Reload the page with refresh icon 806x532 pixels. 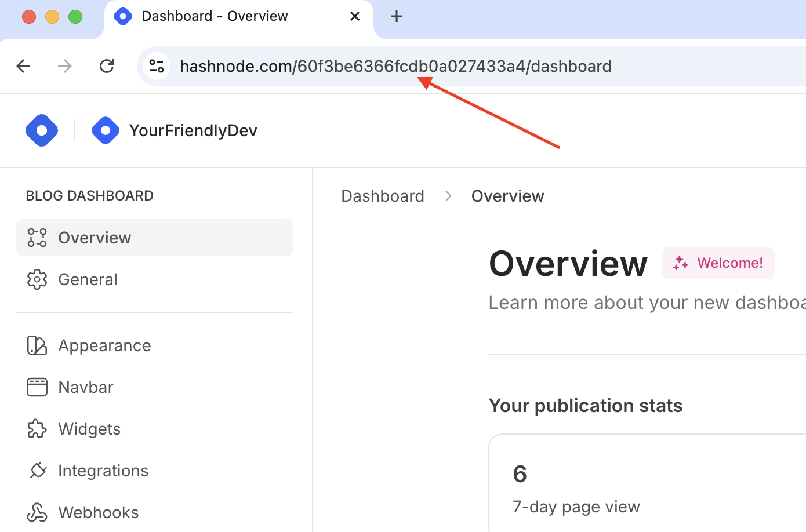(x=107, y=66)
